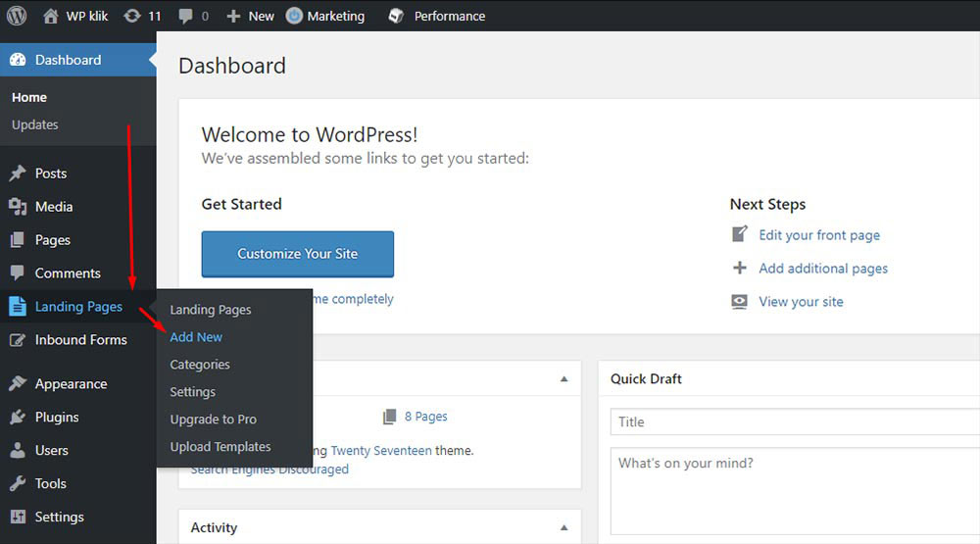Choose Add New in the flyout submenu
980x544 pixels.
[x=196, y=337]
